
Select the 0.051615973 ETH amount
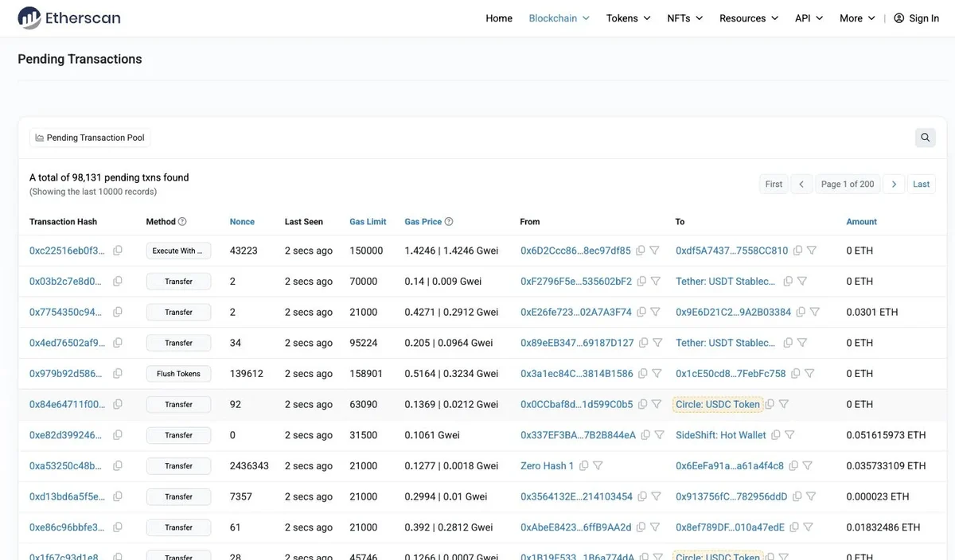pos(886,435)
